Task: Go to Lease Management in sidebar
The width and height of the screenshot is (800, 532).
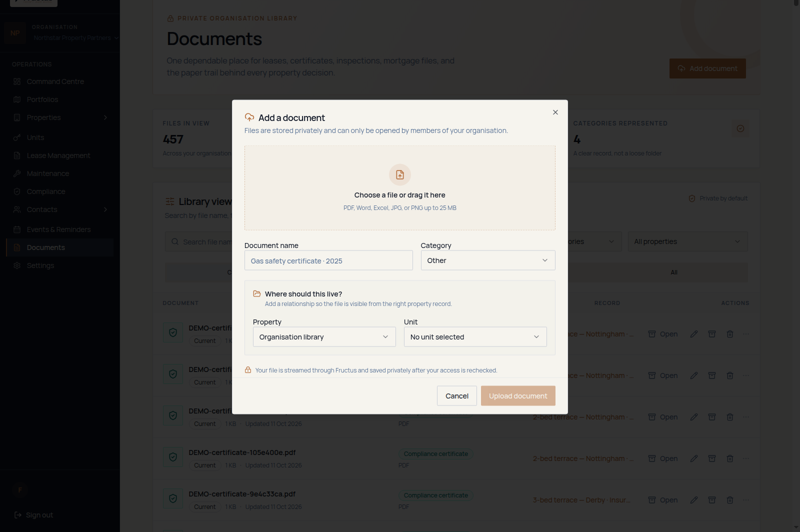Action: tap(60, 155)
